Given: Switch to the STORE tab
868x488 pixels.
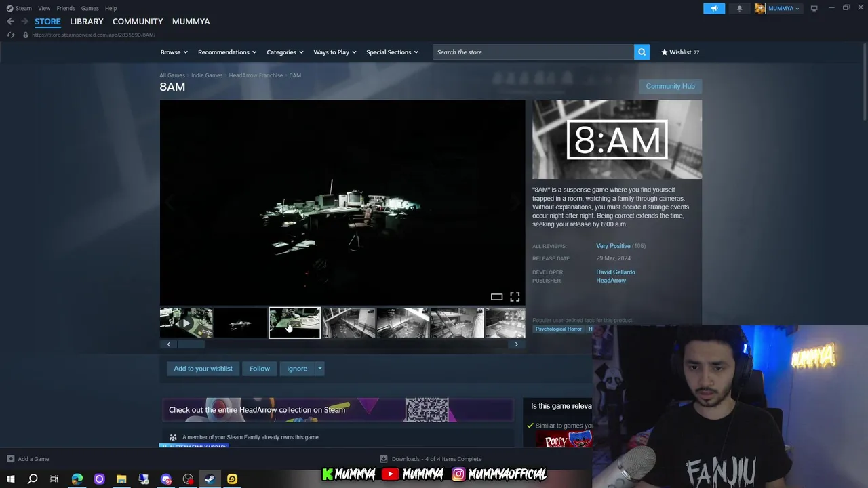Looking at the screenshot, I should coord(47,22).
